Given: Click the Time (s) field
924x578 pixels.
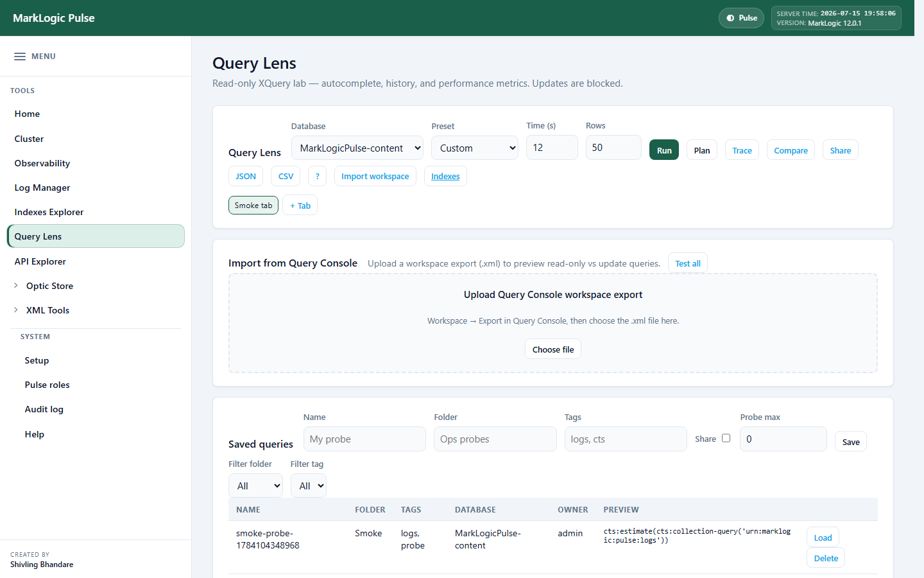Looking at the screenshot, I should (552, 148).
